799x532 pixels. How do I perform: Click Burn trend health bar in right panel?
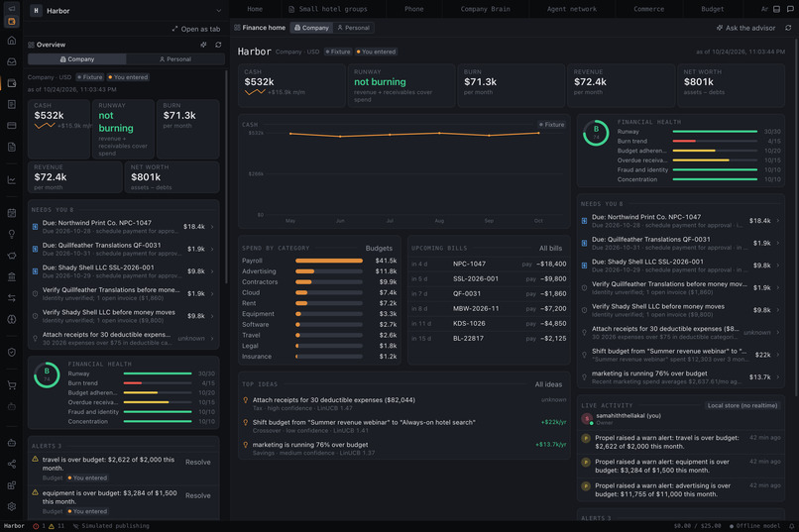tap(715, 141)
